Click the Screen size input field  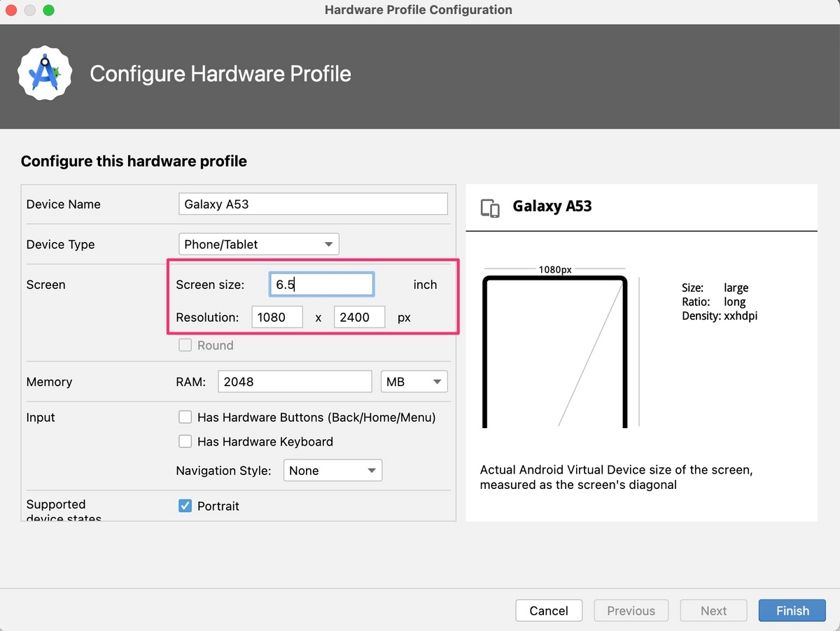pos(322,285)
